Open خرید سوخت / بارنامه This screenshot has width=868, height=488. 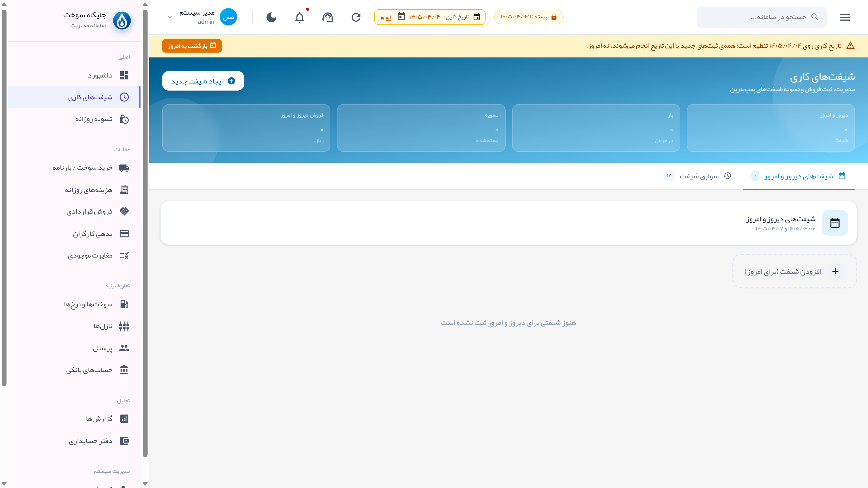click(x=74, y=168)
